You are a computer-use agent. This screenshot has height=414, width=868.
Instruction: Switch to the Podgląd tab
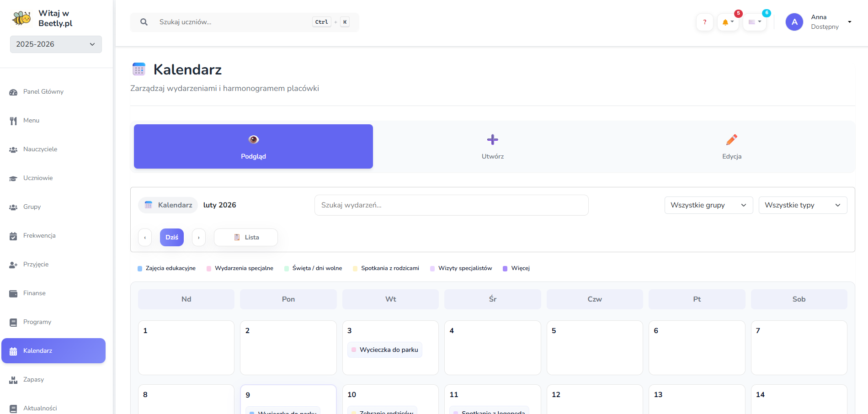point(253,146)
